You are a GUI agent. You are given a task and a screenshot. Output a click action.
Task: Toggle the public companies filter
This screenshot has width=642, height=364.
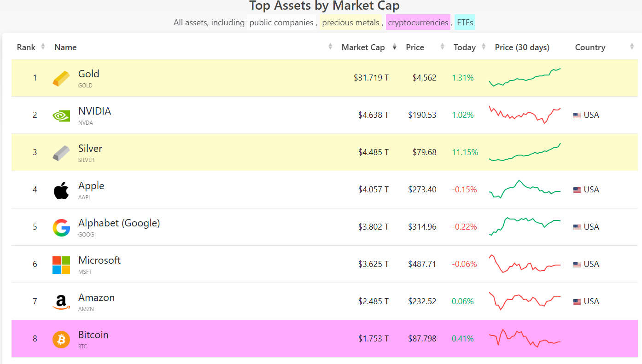(x=281, y=22)
